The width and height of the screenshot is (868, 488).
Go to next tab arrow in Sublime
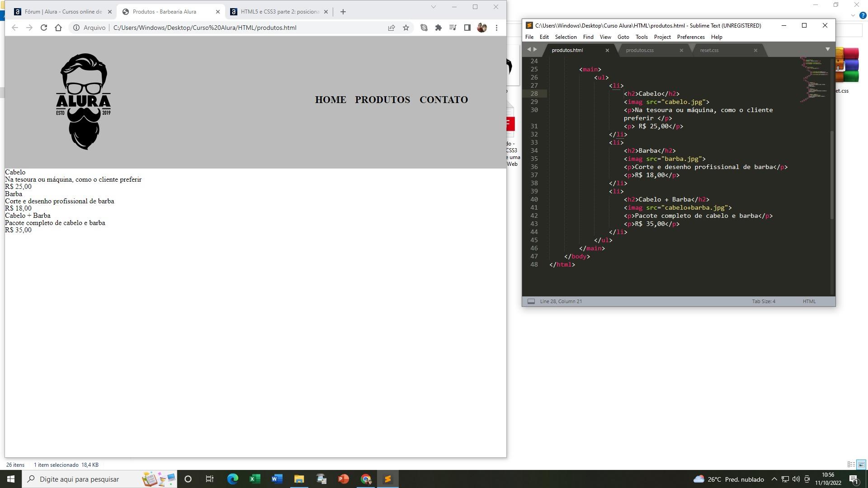[535, 49]
